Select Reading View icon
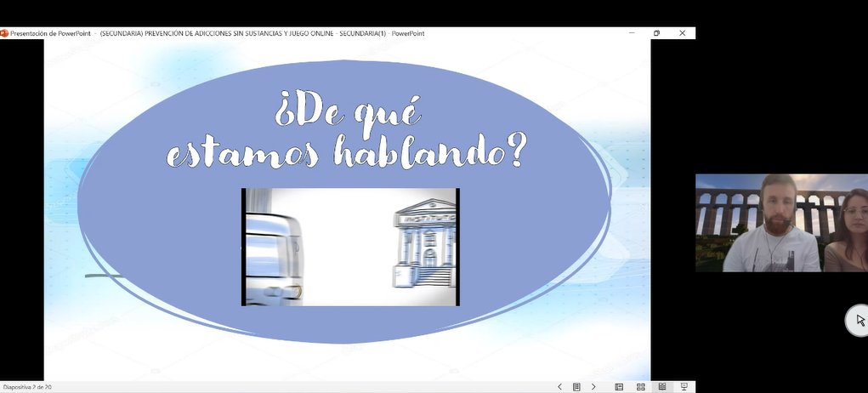Image resolution: width=868 pixels, height=393 pixels. coord(662,387)
